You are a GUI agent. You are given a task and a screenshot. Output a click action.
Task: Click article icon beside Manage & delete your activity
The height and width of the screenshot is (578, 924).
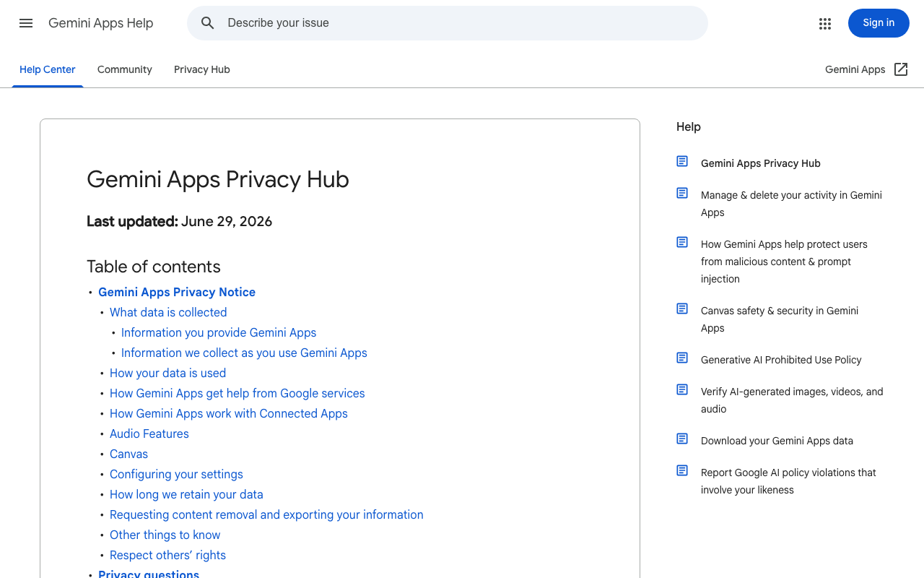point(682,193)
